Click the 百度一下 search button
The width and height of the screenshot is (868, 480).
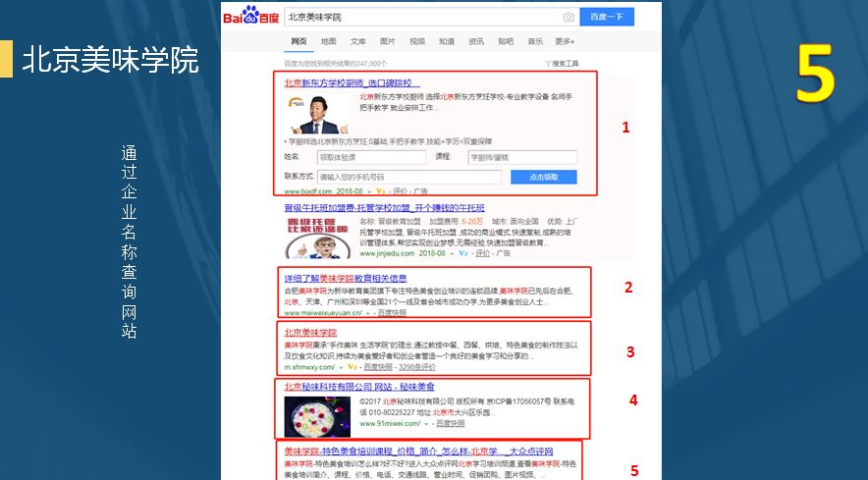click(607, 17)
